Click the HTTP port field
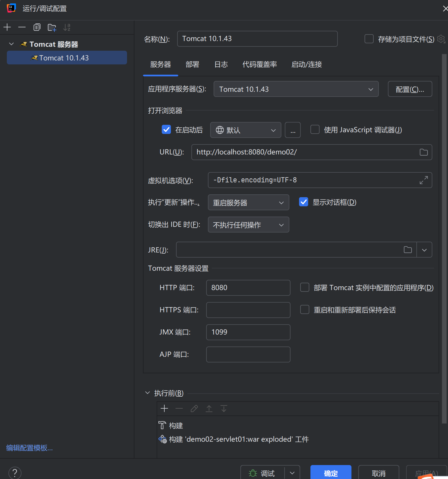The width and height of the screenshot is (448, 479). click(x=248, y=288)
